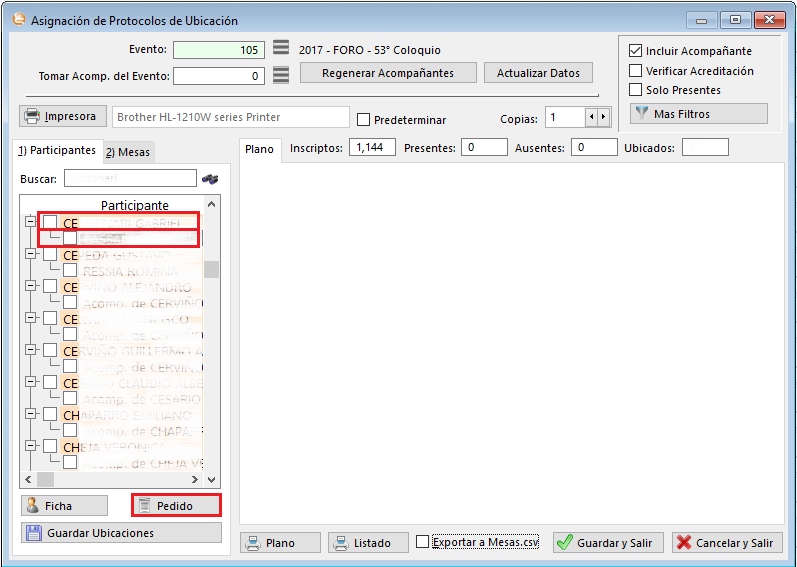Click the list icon beside Tomar Acomp. del Evento

point(281,75)
